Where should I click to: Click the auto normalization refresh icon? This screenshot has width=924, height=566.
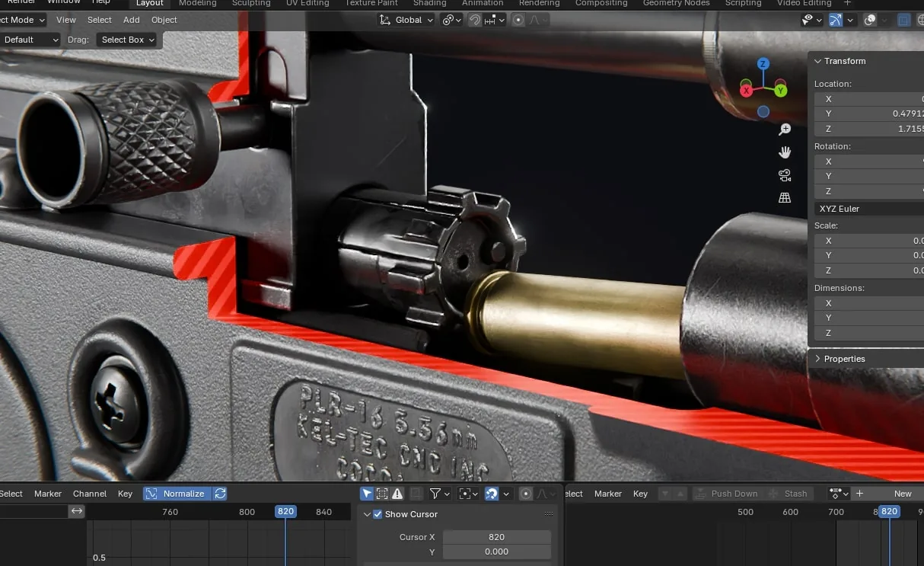(x=220, y=494)
